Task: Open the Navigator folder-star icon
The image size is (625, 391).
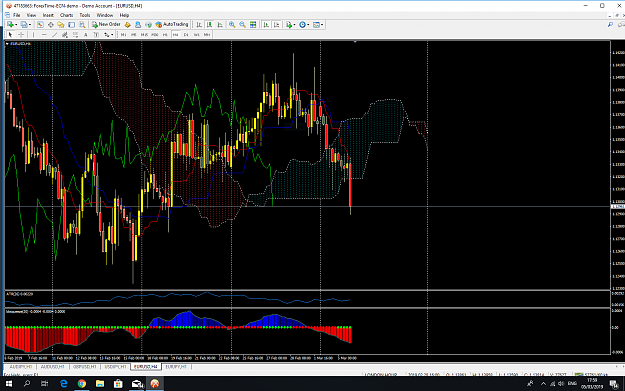Action: click(61, 25)
